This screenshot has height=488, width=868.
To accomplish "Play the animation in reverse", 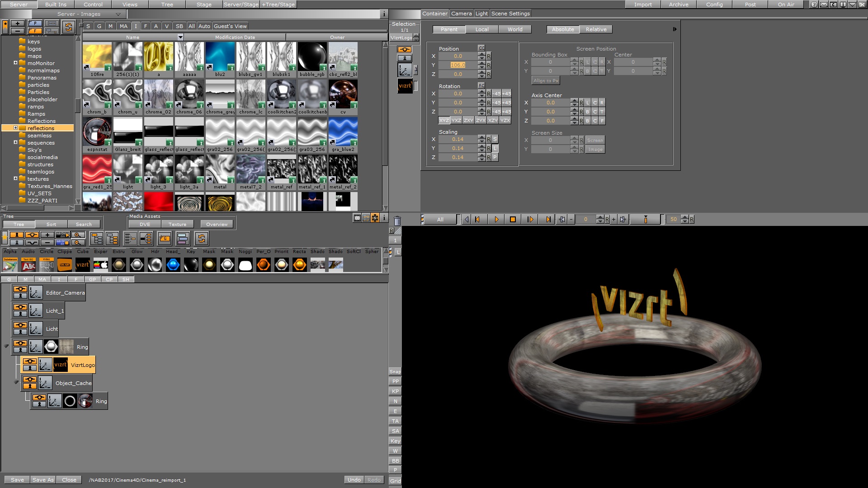I will coord(467,220).
